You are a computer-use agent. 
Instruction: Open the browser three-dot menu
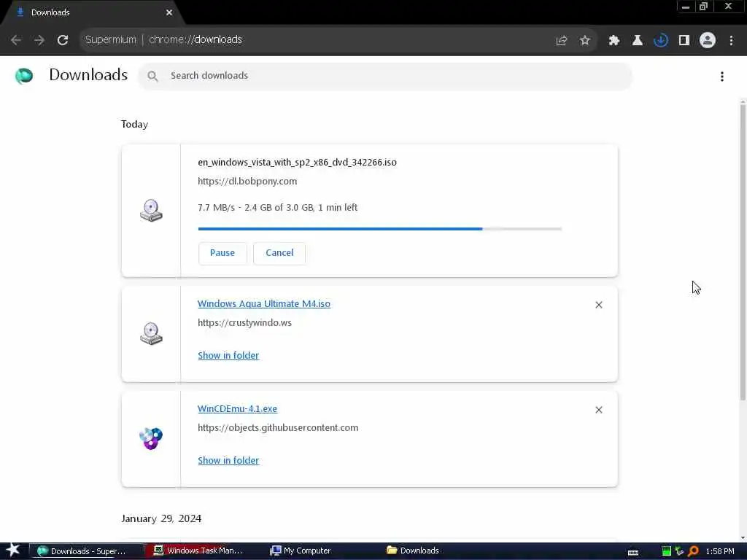coord(731,41)
